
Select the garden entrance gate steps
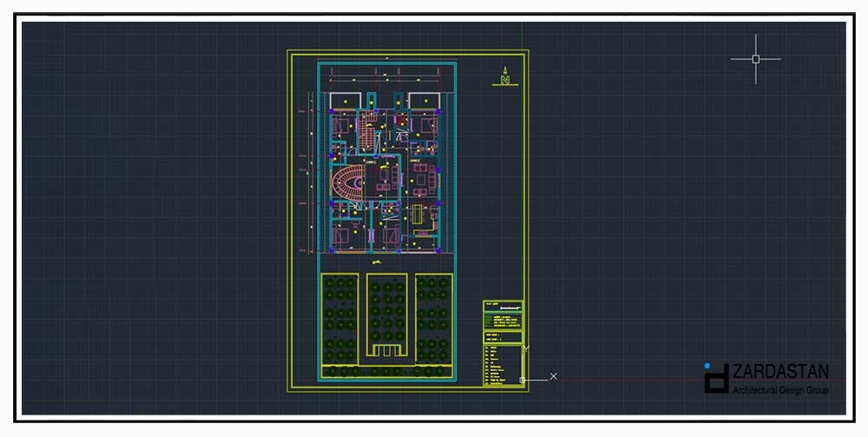[x=387, y=349]
